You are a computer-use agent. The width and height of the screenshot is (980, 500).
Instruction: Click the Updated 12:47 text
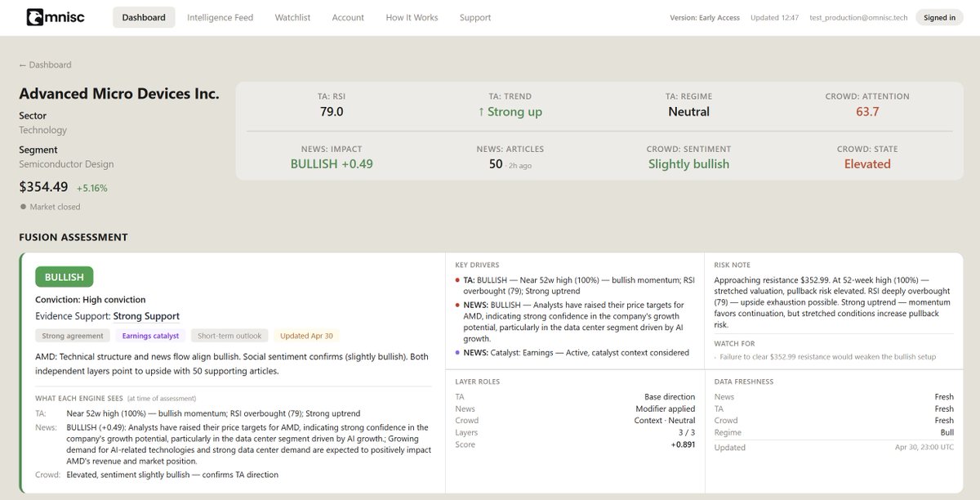click(775, 17)
